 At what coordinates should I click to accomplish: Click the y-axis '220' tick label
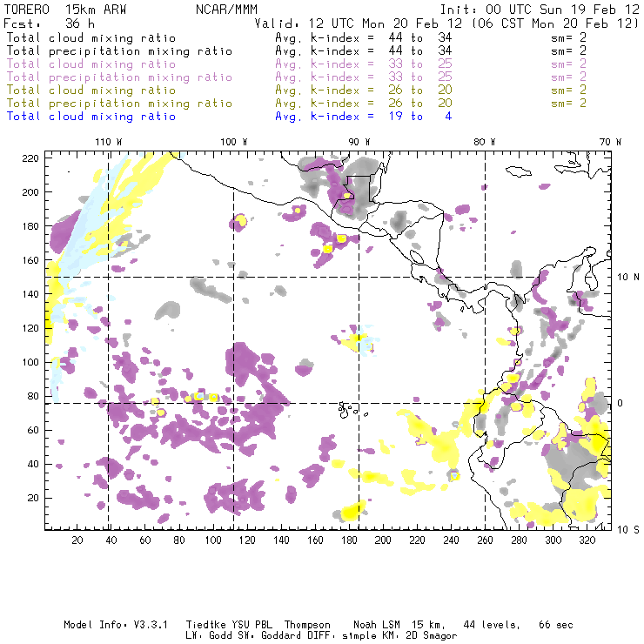click(x=30, y=158)
